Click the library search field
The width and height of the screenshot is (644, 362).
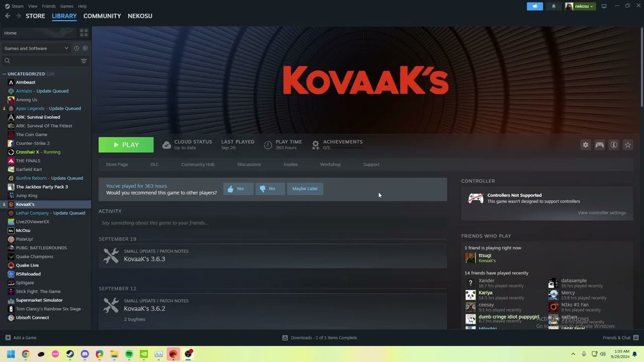(x=41, y=61)
